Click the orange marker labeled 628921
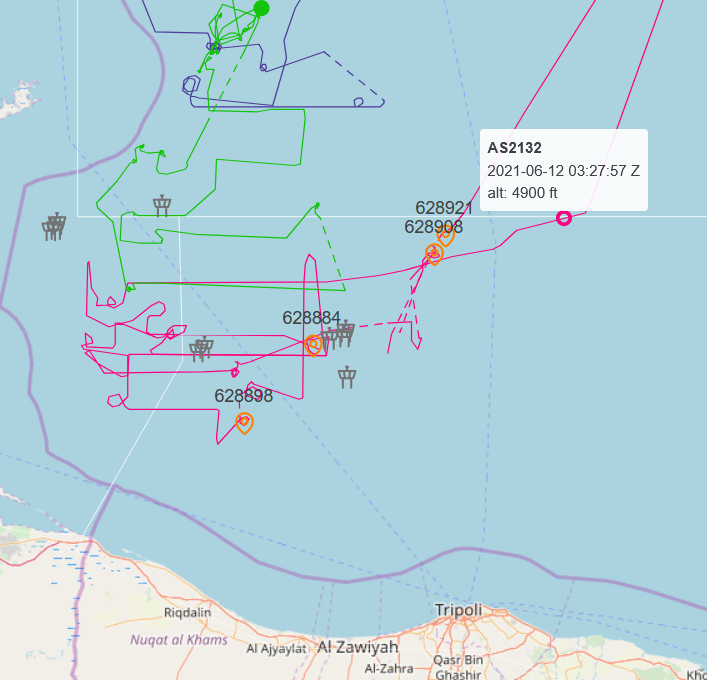The width and height of the screenshot is (707, 680). point(446,235)
